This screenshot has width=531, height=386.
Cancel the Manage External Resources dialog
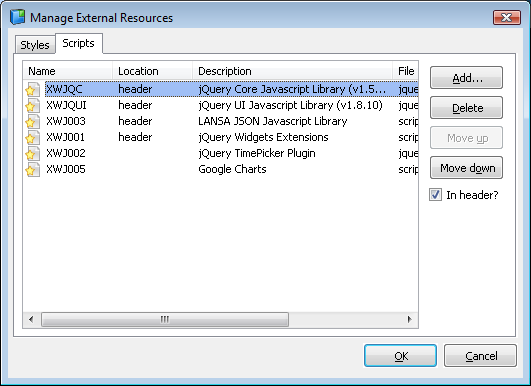pos(480,356)
